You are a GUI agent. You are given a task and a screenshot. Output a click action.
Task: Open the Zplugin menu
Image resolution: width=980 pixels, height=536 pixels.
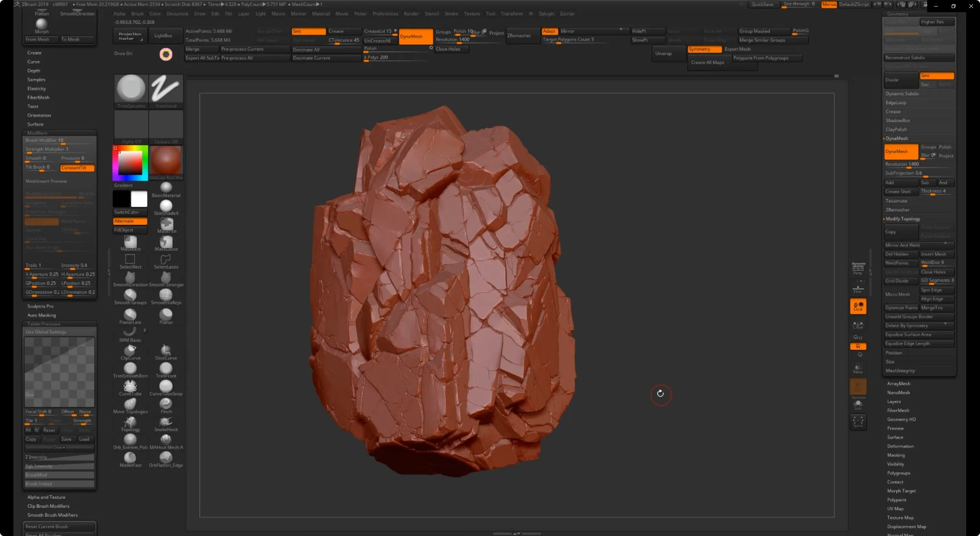pyautogui.click(x=546, y=14)
